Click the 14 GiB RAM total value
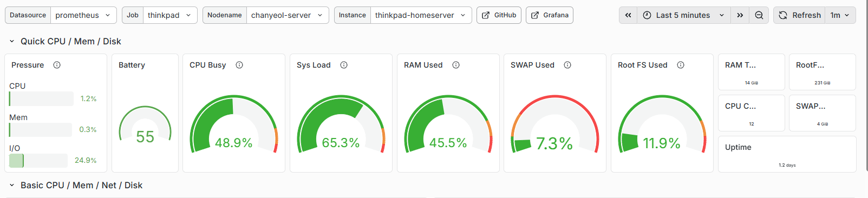This screenshot has height=198, width=868. (x=752, y=83)
